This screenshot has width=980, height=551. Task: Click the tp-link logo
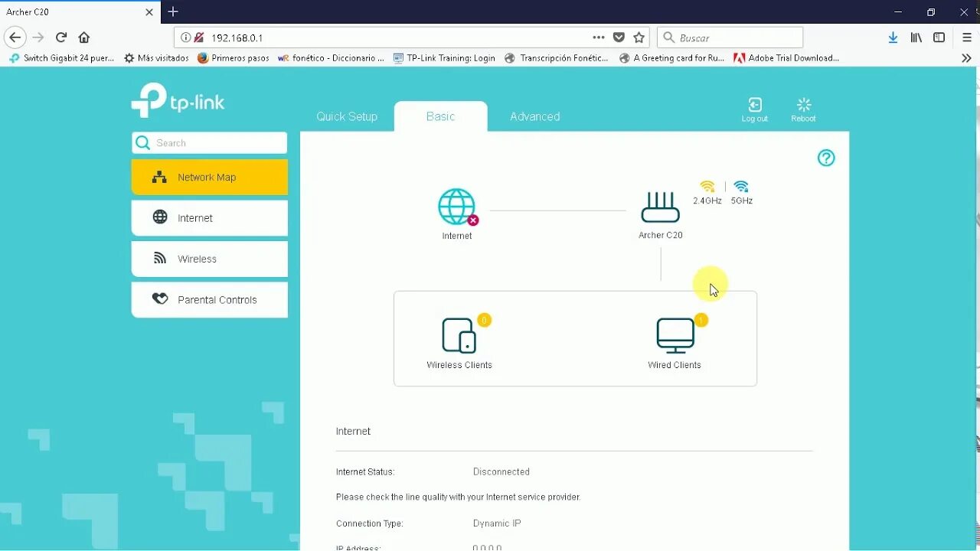tap(178, 100)
